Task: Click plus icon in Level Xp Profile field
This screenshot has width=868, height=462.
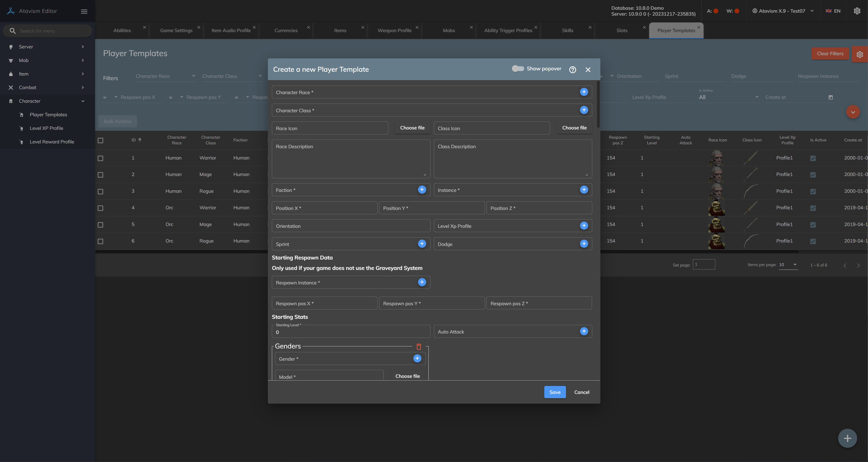Action: [584, 226]
